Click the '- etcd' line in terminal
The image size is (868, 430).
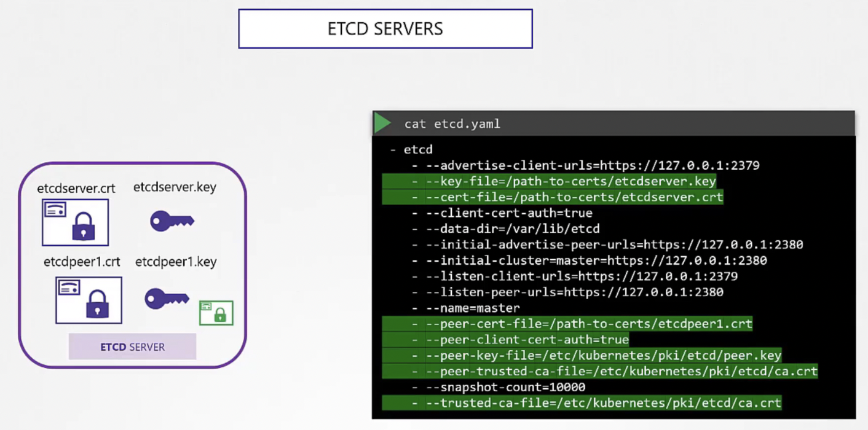[x=411, y=149]
